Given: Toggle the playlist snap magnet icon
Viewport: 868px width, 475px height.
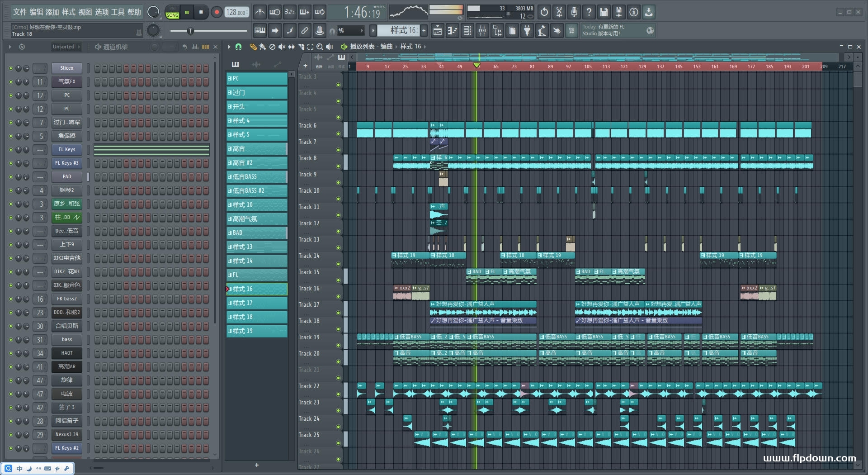Looking at the screenshot, I should (239, 47).
